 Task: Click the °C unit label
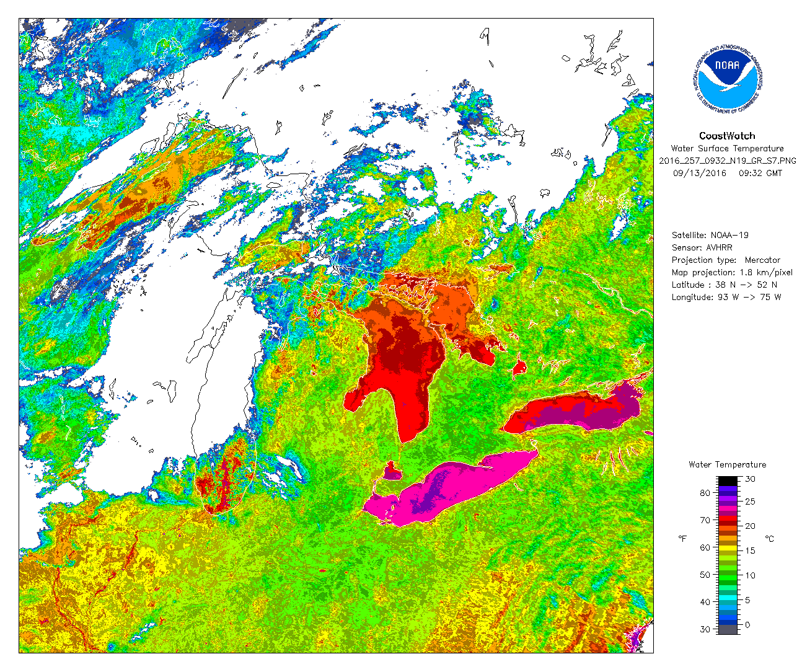(770, 539)
